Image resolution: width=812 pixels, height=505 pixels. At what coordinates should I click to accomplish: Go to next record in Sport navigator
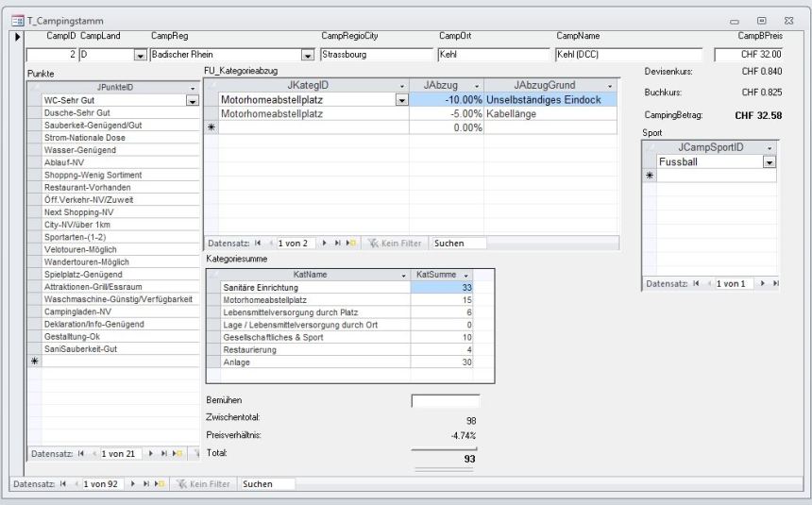coord(762,284)
